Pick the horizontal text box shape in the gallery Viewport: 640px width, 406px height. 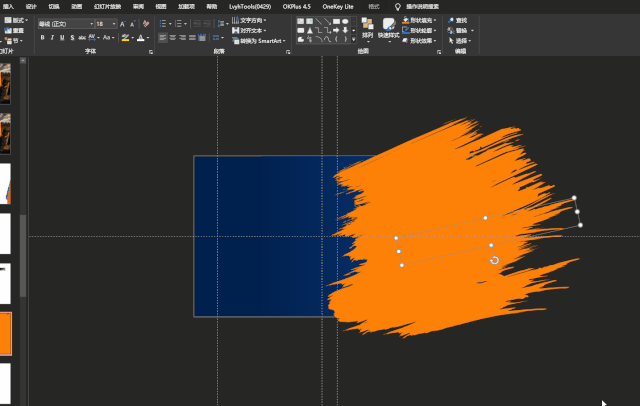pos(300,21)
